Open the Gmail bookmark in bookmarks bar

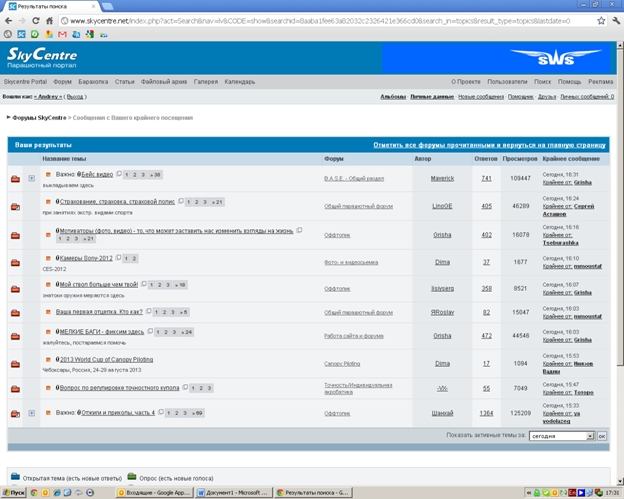click(x=62, y=35)
